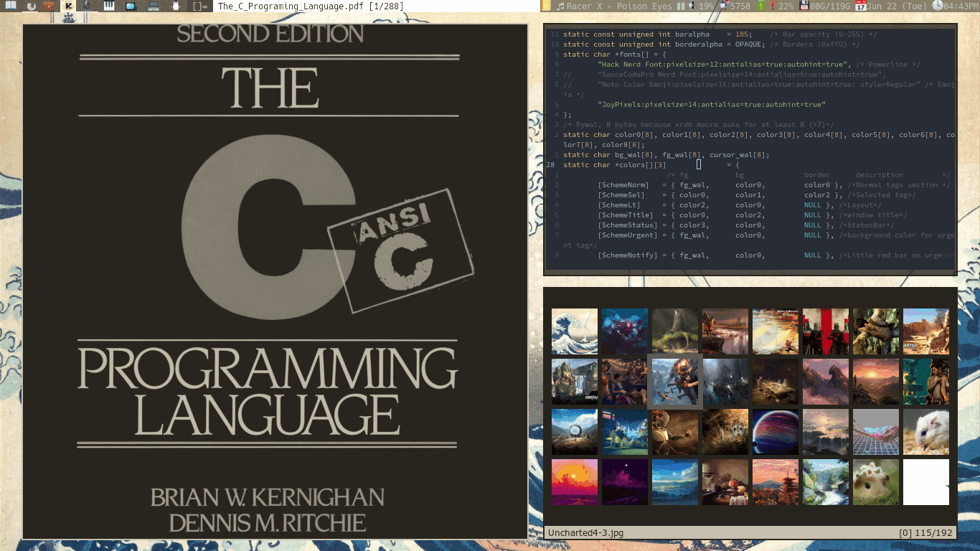
Task: Switch to the television workspace tag
Action: click(x=131, y=6)
